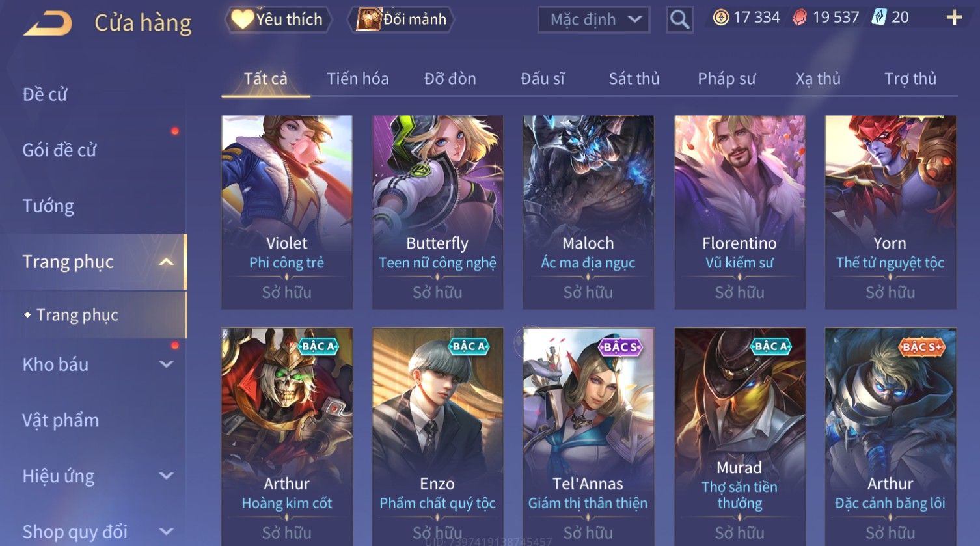Tap the blue voucher balance icon
Screen dimensions: 980x546
click(879, 18)
